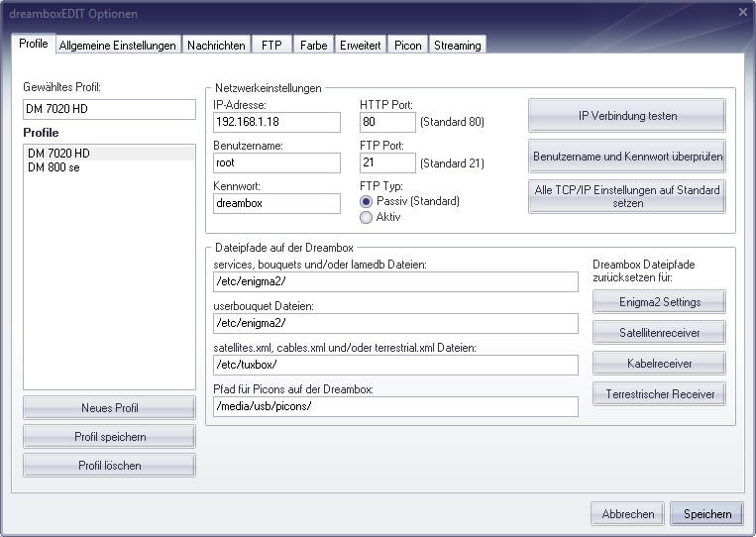Open the Farbe tab
756x537 pixels.
coord(313,46)
